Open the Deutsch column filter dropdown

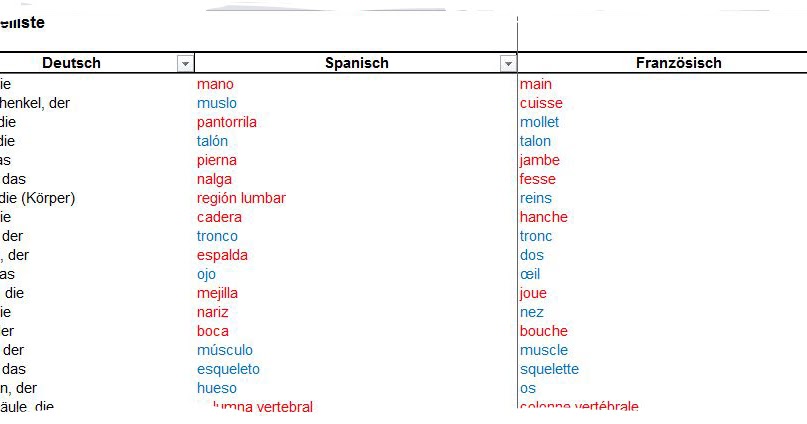185,63
